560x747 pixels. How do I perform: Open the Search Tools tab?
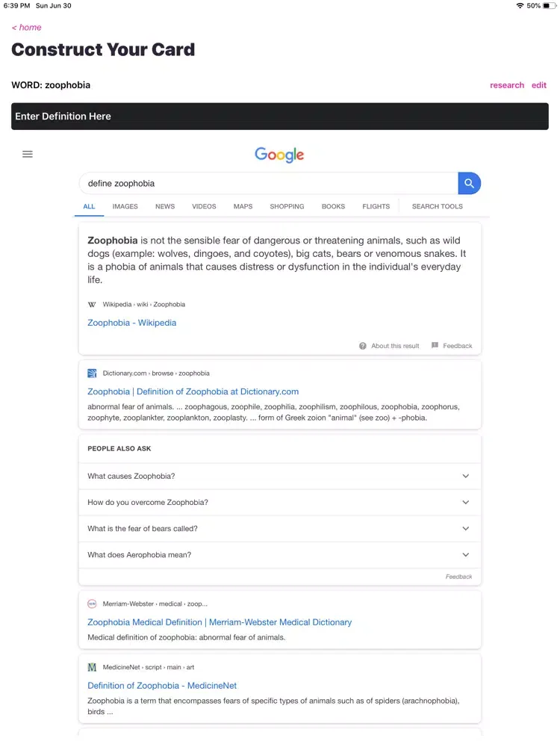point(437,206)
